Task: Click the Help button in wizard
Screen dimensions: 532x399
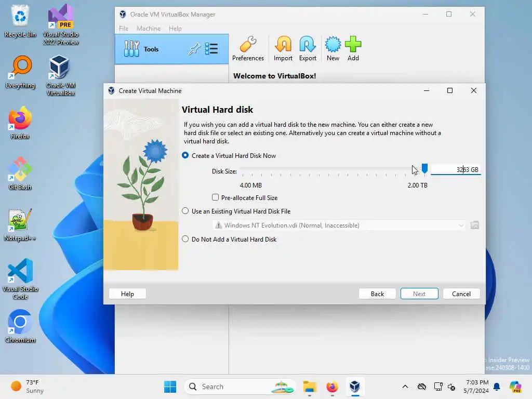Action: 128,294
